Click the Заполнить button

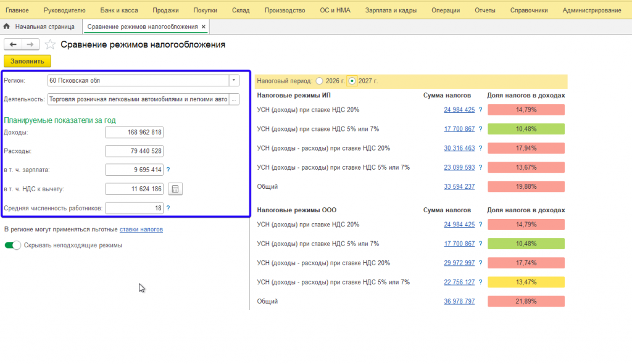[27, 61]
